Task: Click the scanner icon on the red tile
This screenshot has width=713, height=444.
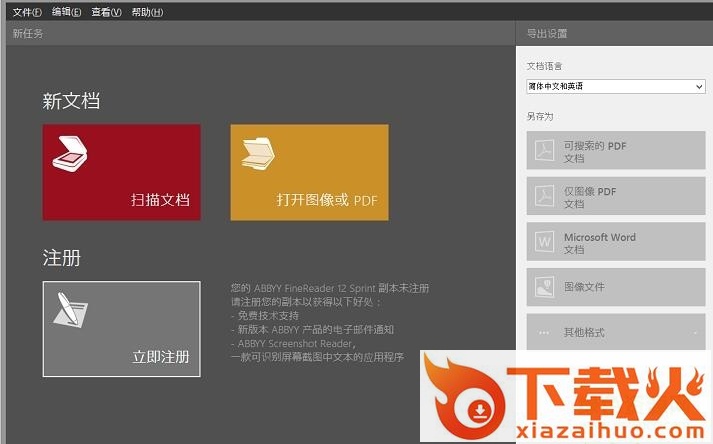Action: point(70,154)
